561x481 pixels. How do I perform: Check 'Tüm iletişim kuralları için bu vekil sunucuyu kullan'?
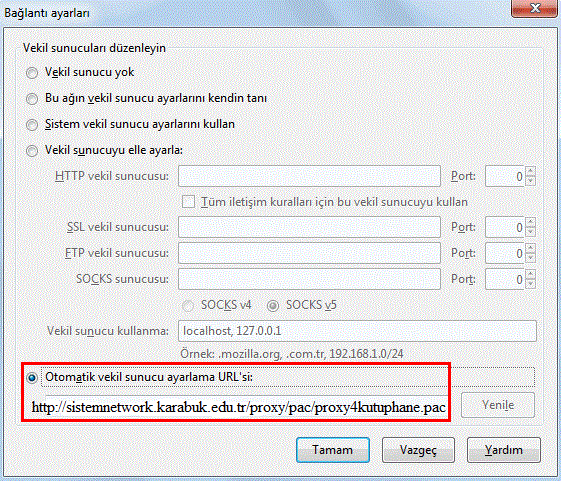click(x=188, y=201)
